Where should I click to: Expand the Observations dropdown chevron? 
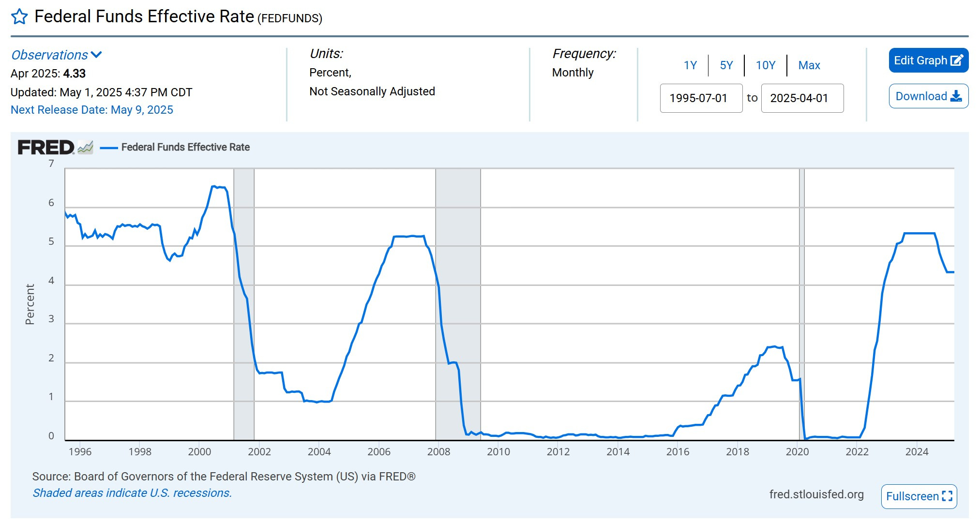point(96,55)
